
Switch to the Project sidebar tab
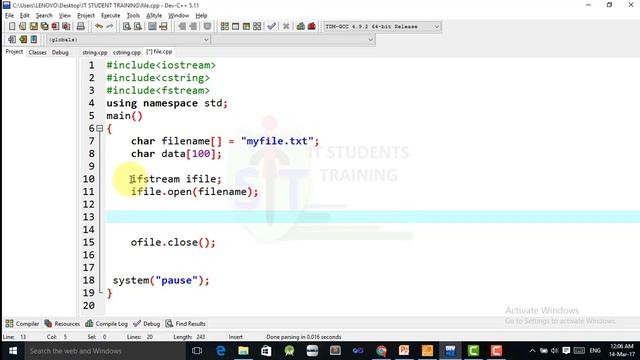tap(14, 52)
